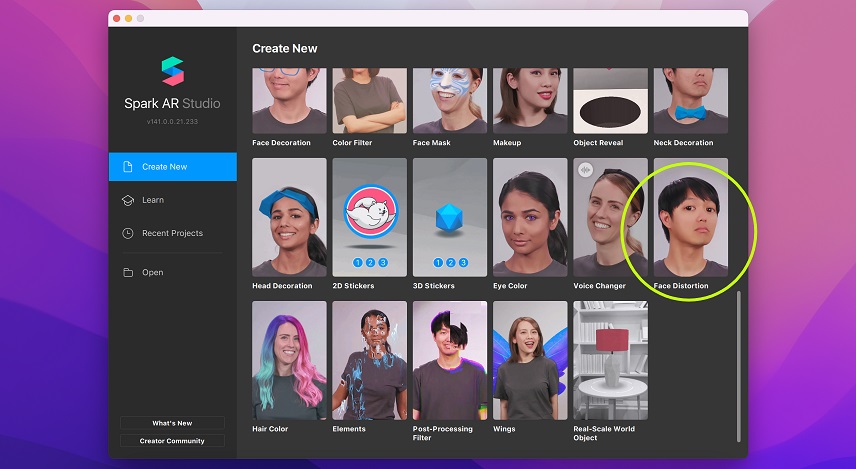856x469 pixels.
Task: Click the Open folder icon
Action: [128, 272]
